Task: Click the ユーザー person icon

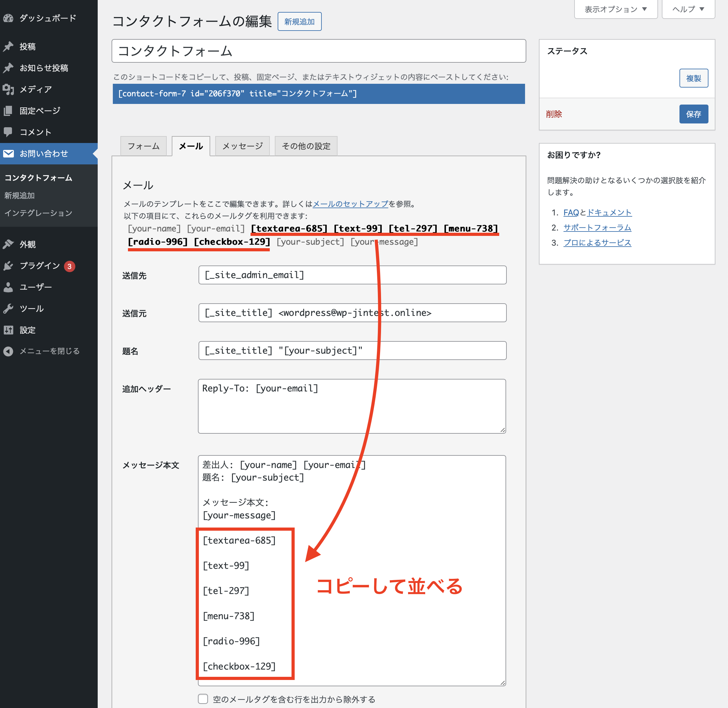Action: pyautogui.click(x=8, y=287)
